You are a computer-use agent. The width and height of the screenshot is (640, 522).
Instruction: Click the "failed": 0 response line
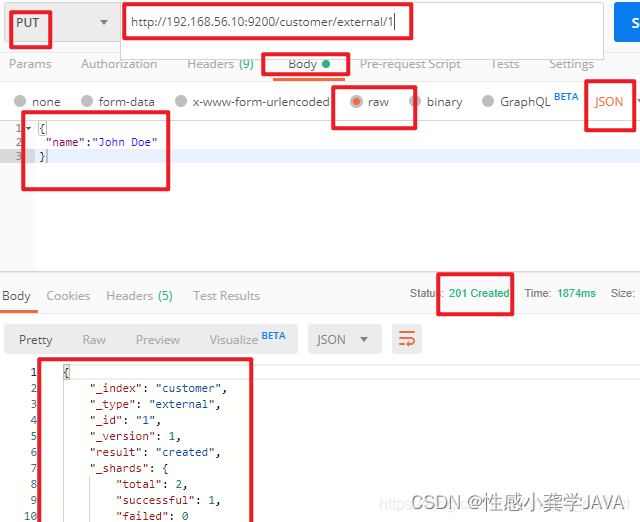152,516
